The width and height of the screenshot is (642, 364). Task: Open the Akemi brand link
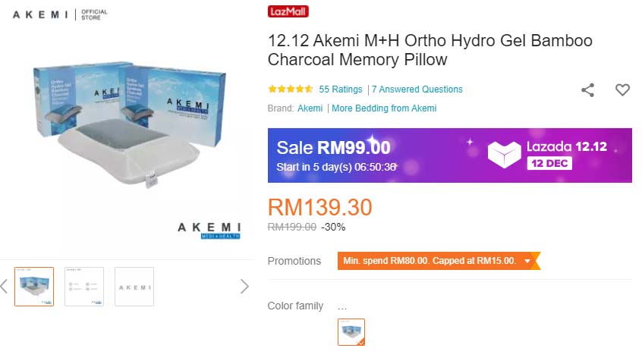[x=310, y=108]
